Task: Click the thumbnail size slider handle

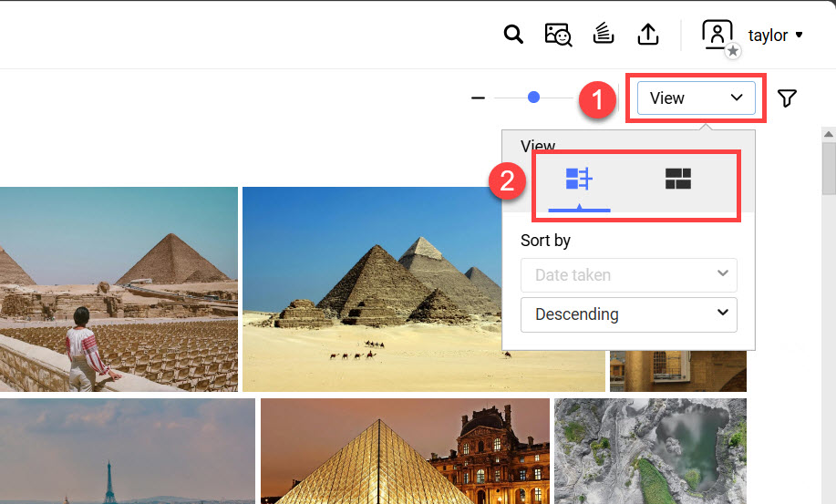Action: coord(533,98)
